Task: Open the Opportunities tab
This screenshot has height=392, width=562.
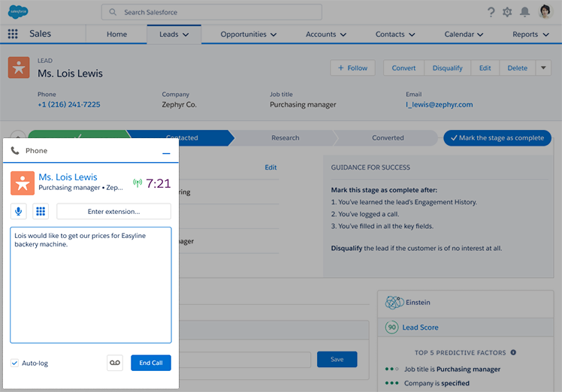Action: click(x=243, y=35)
